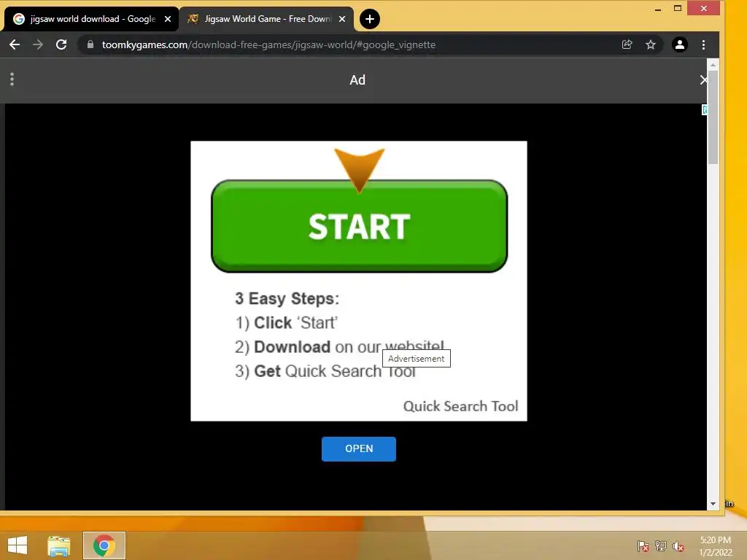Viewport: 747px width, 560px height.
Task: Click the Chrome icon in taskbar
Action: [104, 545]
